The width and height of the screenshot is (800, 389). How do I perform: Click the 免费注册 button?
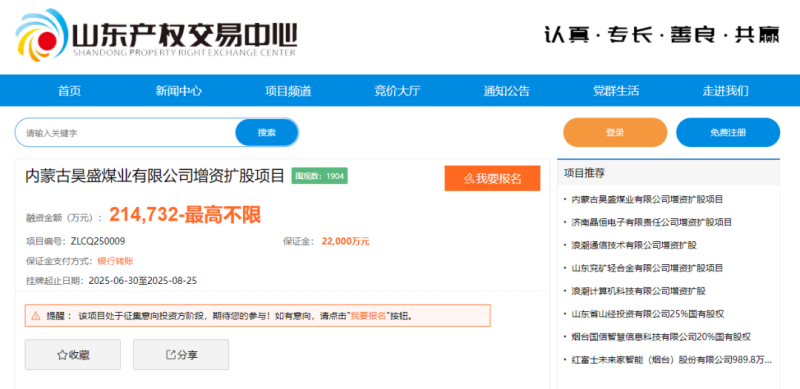728,133
